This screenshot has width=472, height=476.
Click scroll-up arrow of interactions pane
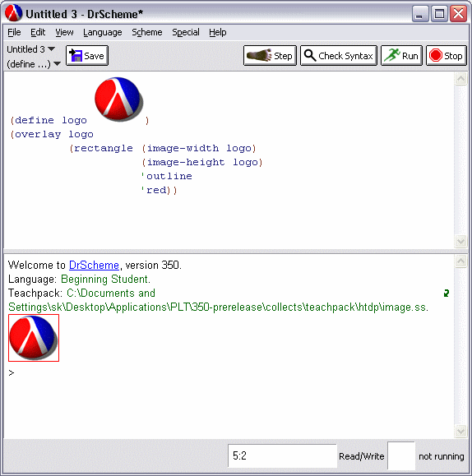460,261
